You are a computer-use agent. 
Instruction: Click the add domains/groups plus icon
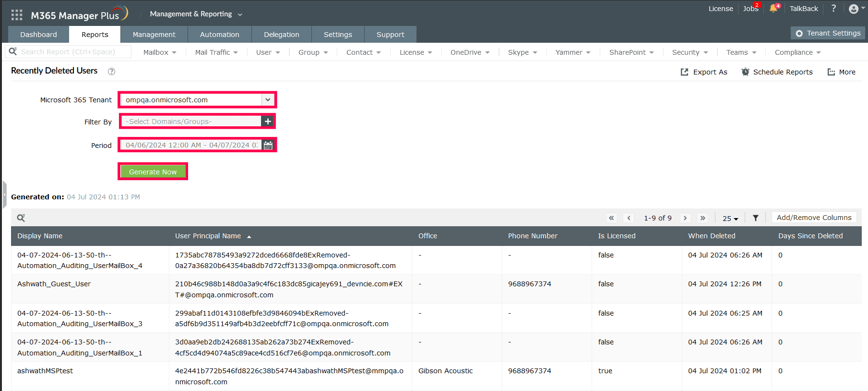pyautogui.click(x=268, y=122)
